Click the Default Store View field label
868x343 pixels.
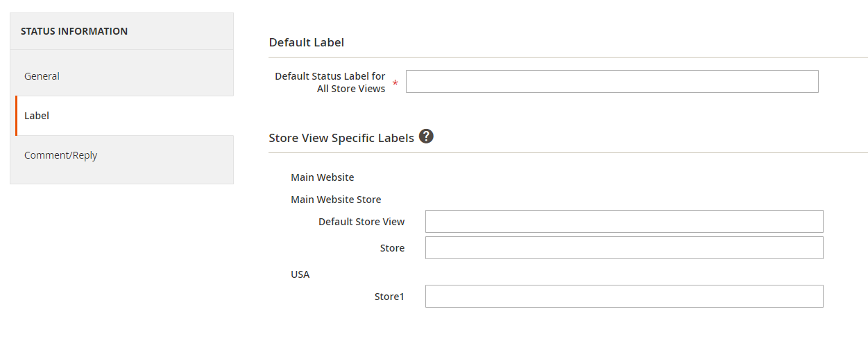361,222
